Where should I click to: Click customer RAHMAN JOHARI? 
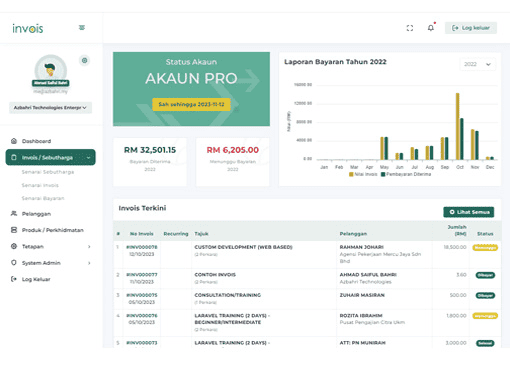(x=362, y=247)
